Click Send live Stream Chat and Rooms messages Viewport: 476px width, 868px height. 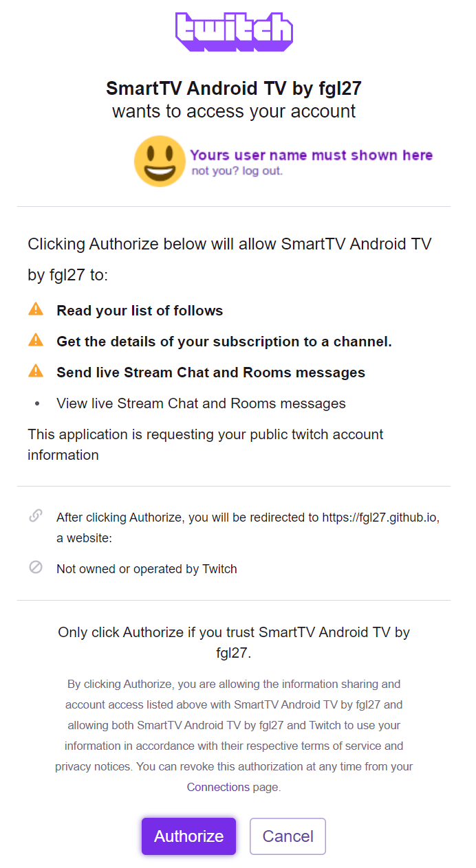point(210,372)
